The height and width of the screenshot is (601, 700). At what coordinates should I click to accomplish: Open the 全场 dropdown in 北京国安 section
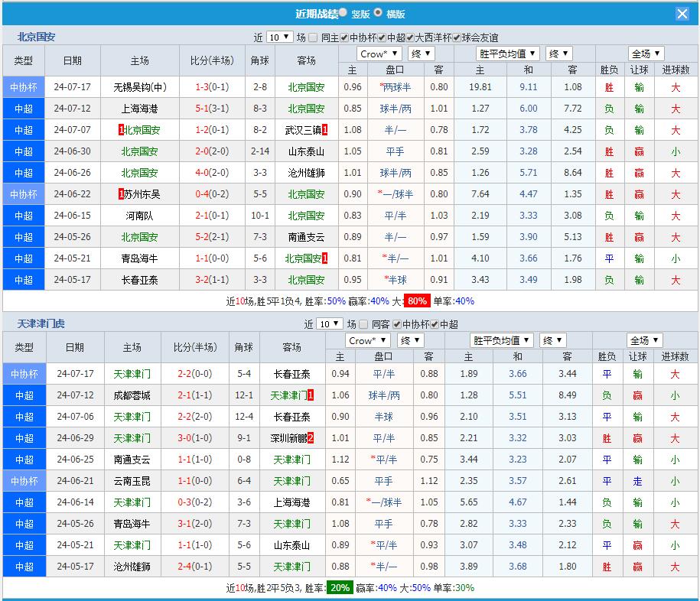tap(646, 54)
